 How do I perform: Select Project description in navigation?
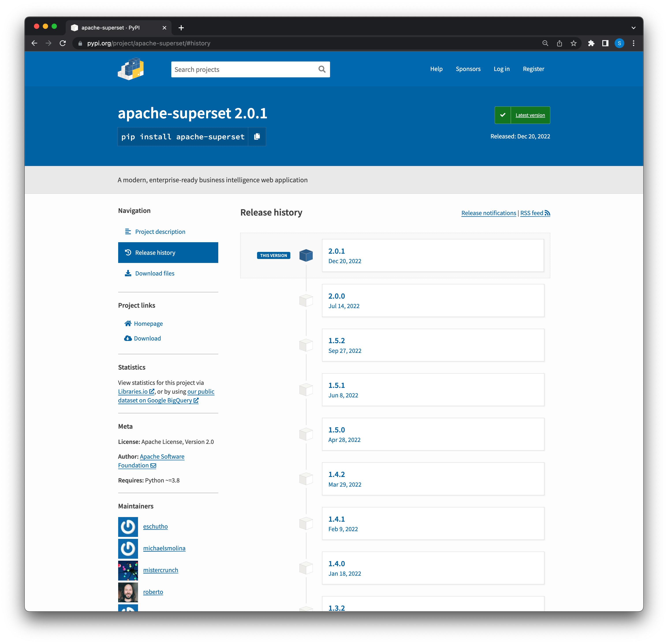pos(160,232)
